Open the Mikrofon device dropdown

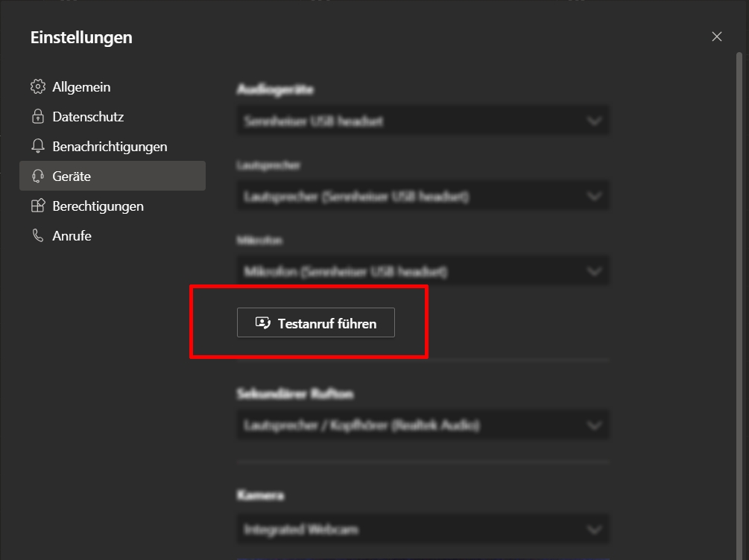pyautogui.click(x=423, y=272)
